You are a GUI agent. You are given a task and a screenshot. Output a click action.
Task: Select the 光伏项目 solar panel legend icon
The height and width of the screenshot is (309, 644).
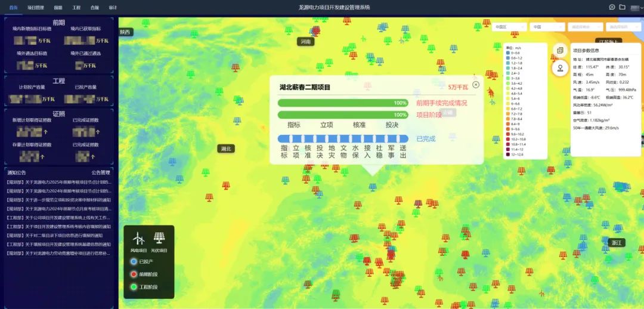click(x=159, y=238)
